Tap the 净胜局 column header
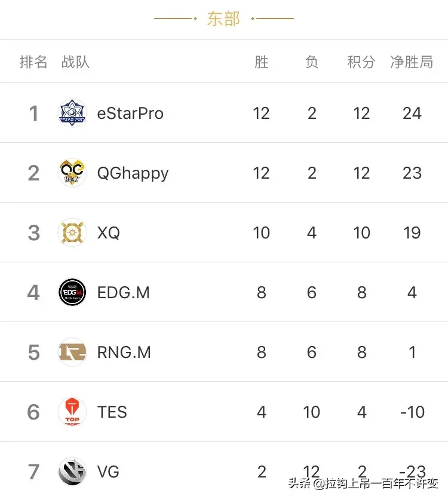 pyautogui.click(x=412, y=62)
